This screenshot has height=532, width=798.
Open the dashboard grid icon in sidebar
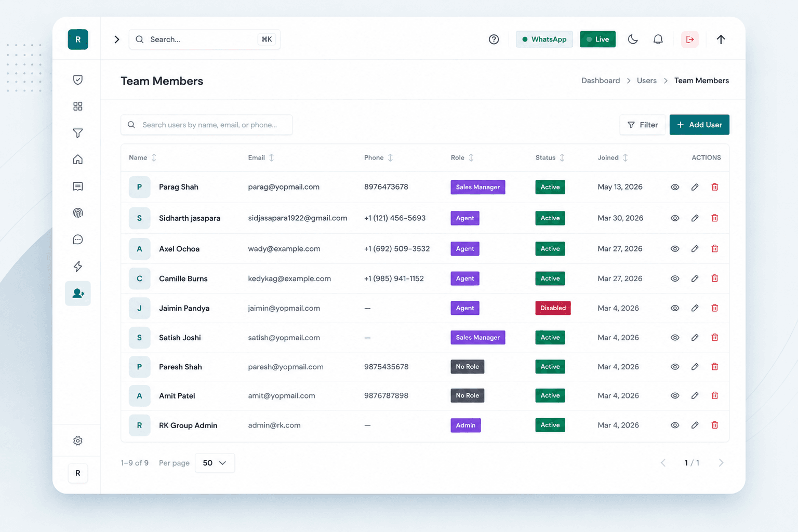pyautogui.click(x=78, y=107)
